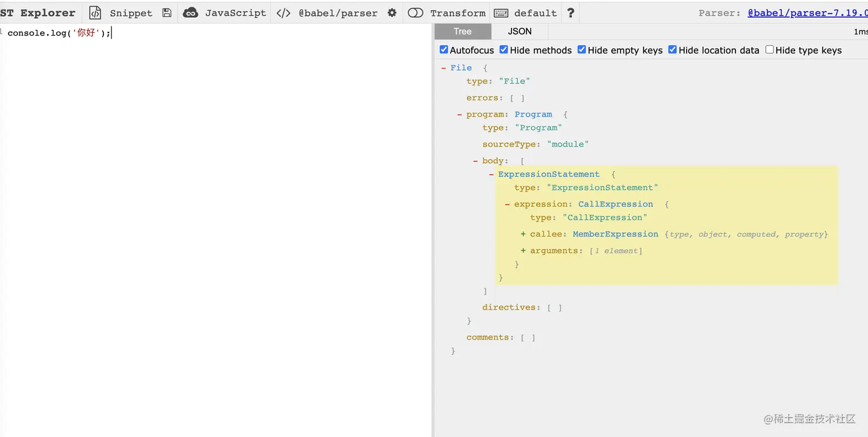Screen dimensions: 868x437
Task: Uncheck Hide location data checkbox
Action: tap(672, 50)
